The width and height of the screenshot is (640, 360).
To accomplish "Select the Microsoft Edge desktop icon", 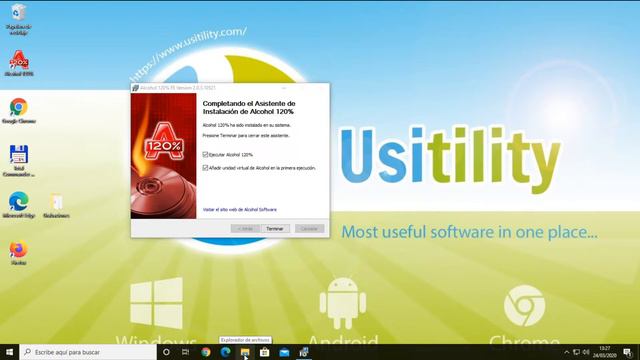I will (18, 205).
